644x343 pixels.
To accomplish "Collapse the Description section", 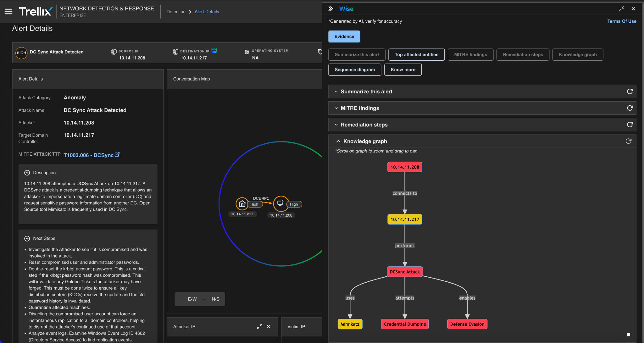I will (27, 173).
